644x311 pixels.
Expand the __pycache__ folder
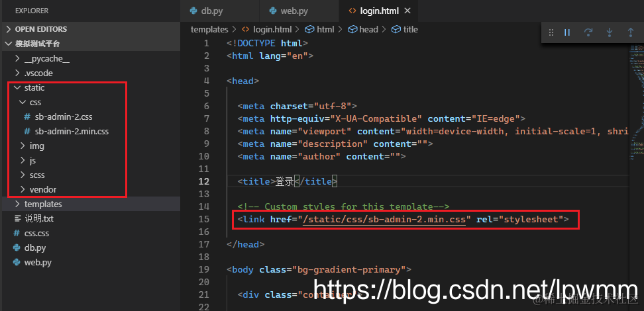90,59
